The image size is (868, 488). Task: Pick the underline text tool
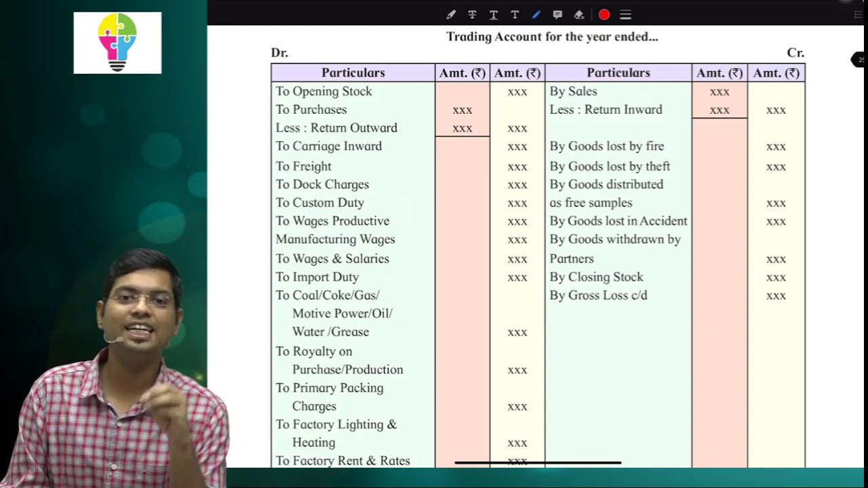(x=493, y=14)
